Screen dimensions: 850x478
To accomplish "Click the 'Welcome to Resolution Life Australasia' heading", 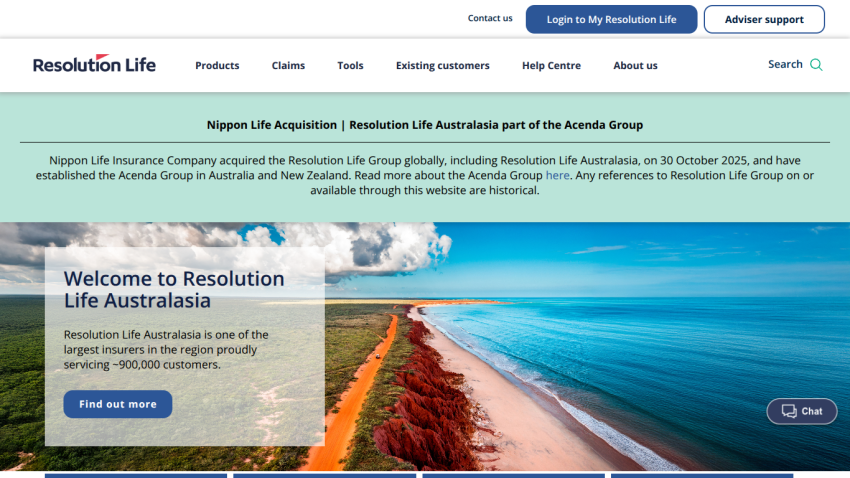I will click(x=174, y=289).
